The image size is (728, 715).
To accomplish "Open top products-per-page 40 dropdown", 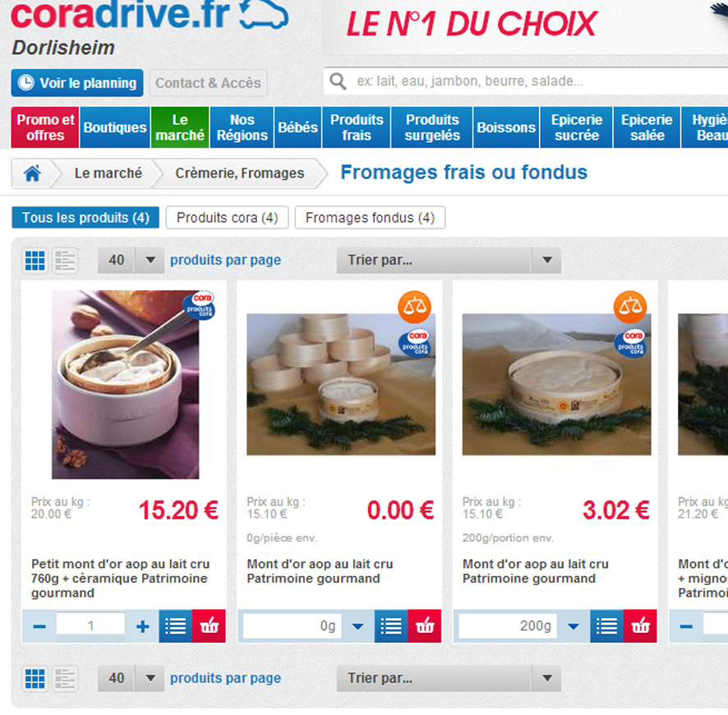I will pyautogui.click(x=131, y=261).
